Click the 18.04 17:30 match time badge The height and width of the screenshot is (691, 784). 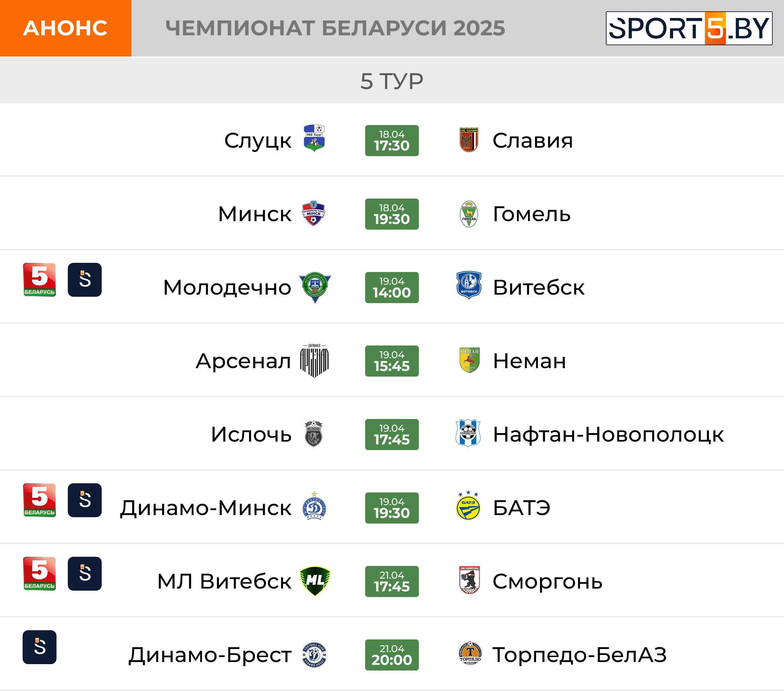click(392, 140)
